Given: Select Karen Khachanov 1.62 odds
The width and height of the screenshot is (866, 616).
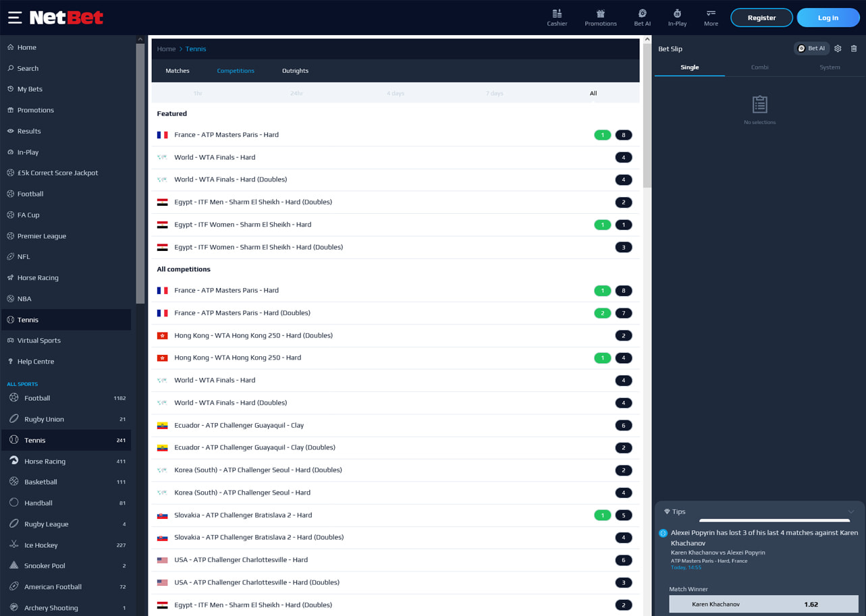Looking at the screenshot, I should coord(764,604).
